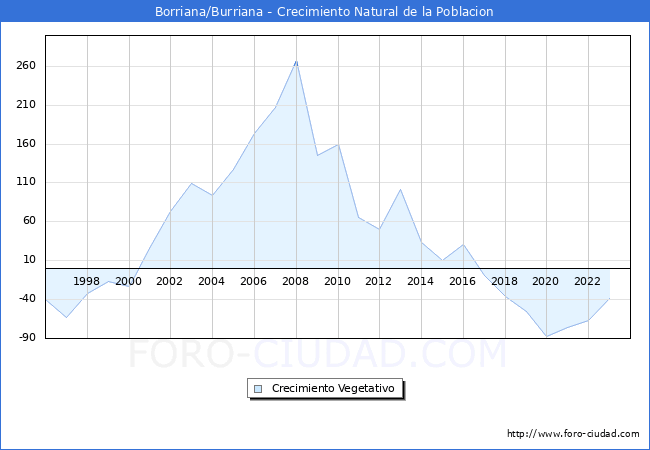This screenshot has height=450, width=650.
Task: Click the 260 y-axis value
Action: click(x=26, y=65)
